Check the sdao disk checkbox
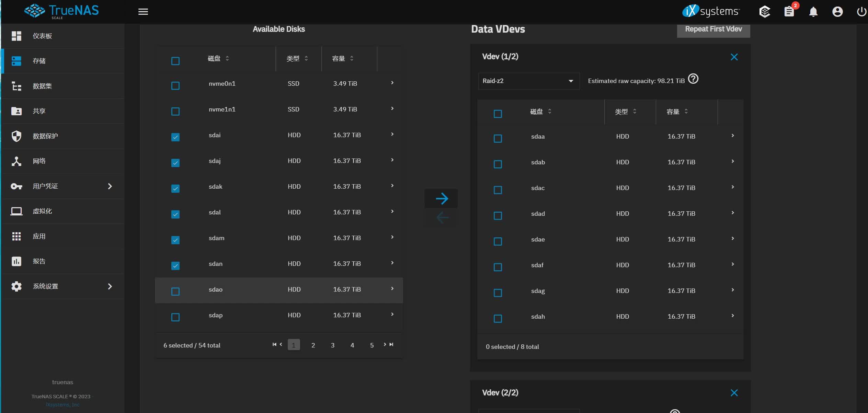The width and height of the screenshot is (868, 413). point(175,291)
